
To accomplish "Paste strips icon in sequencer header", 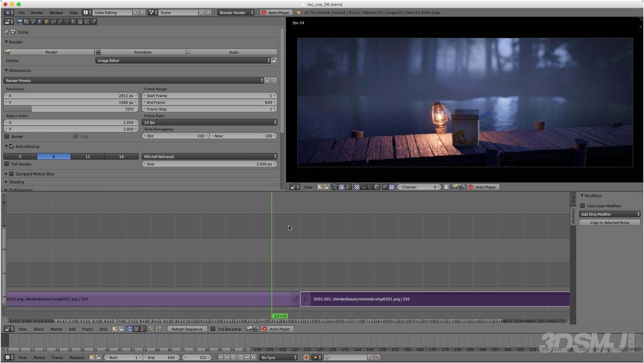I will 158,329.
